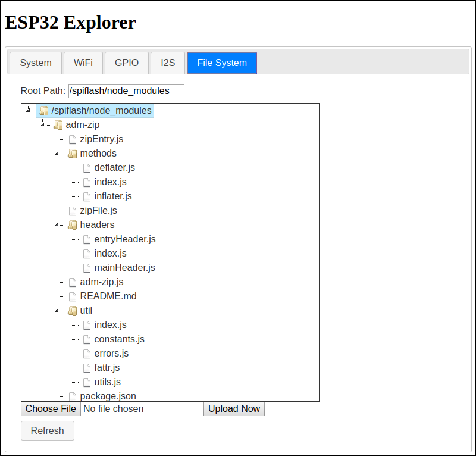Image resolution: width=476 pixels, height=456 pixels.
Task: Click the methods folder icon
Action: tap(73, 154)
